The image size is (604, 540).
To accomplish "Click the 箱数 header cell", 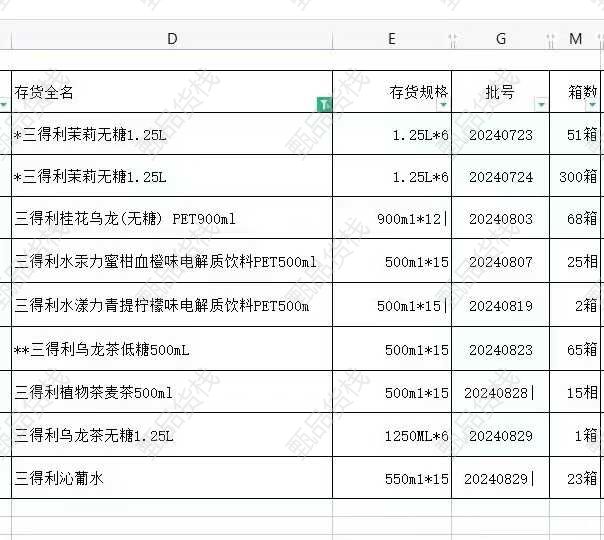I will tap(575, 92).
